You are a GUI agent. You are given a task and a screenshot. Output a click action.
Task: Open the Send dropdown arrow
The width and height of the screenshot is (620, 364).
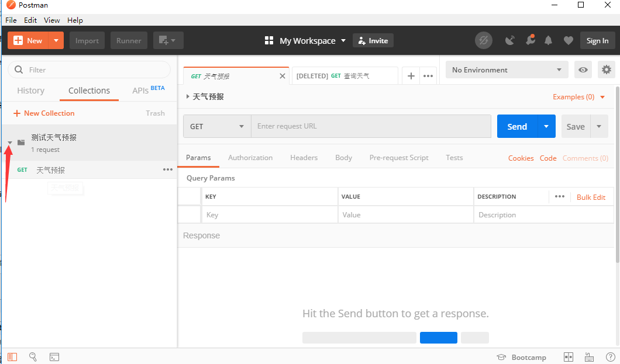tap(546, 126)
